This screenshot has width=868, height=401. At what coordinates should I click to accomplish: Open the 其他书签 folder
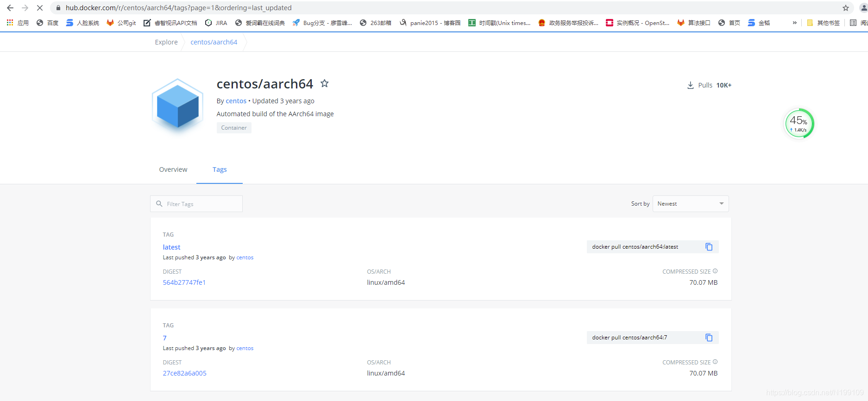824,23
